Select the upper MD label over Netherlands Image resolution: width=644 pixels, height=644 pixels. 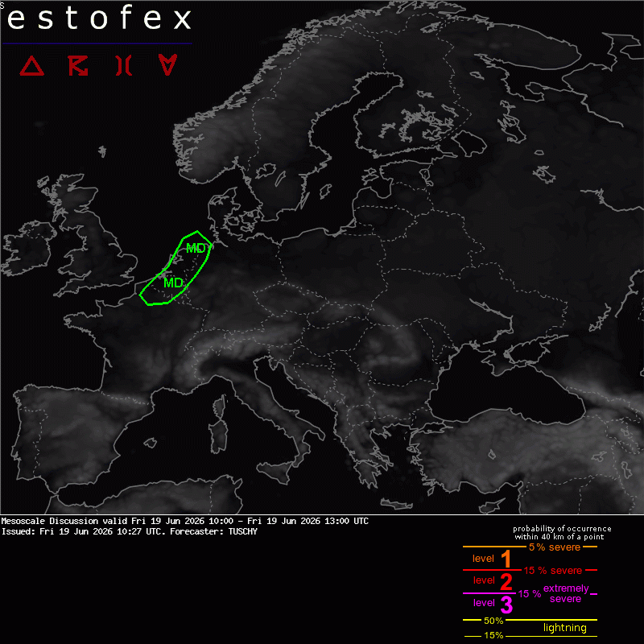tap(196, 248)
